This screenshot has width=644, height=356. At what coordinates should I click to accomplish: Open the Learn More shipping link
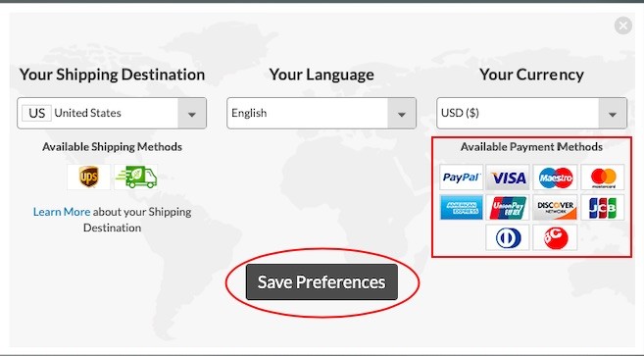pyautogui.click(x=62, y=212)
